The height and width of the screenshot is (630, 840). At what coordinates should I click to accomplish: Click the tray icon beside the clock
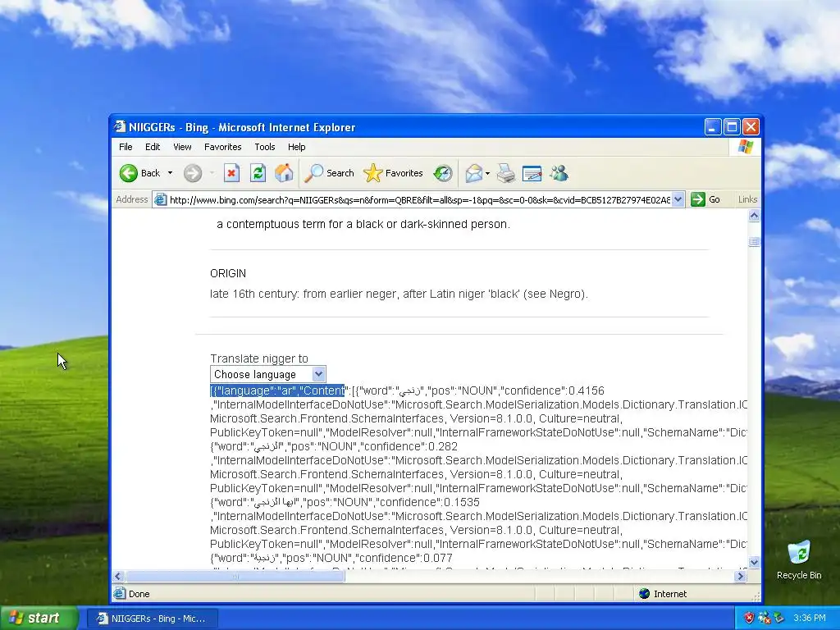tap(778, 619)
